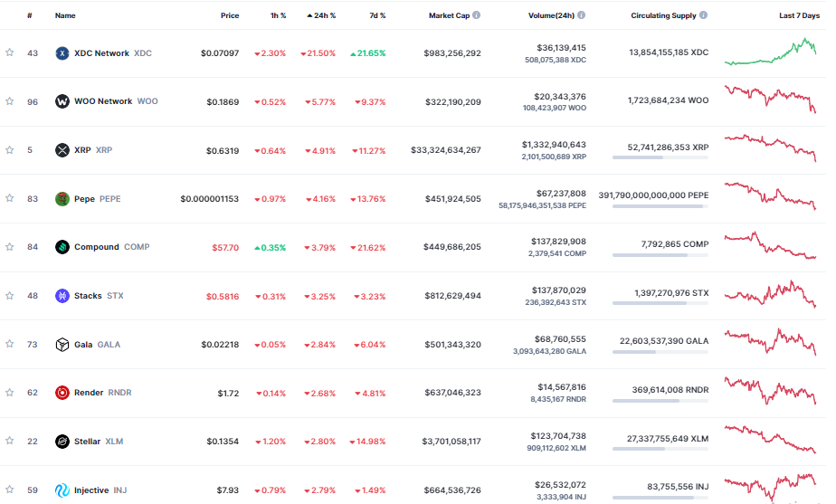
Task: Click the WOO Network coin logo
Action: click(62, 101)
